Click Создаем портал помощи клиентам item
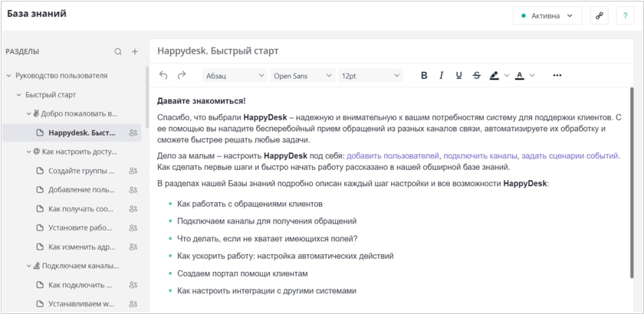This screenshot has height=314, width=644. (242, 273)
